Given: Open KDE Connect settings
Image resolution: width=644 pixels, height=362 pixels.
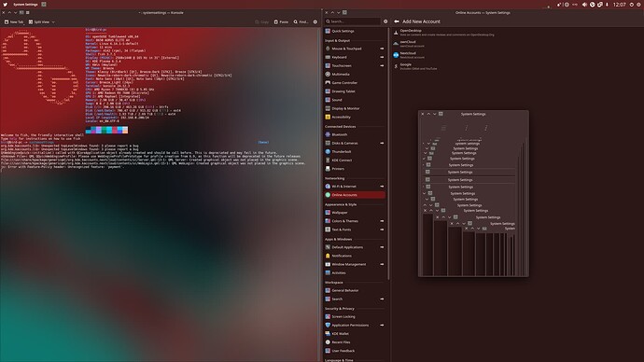Looking at the screenshot, I should pyautogui.click(x=355, y=160).
